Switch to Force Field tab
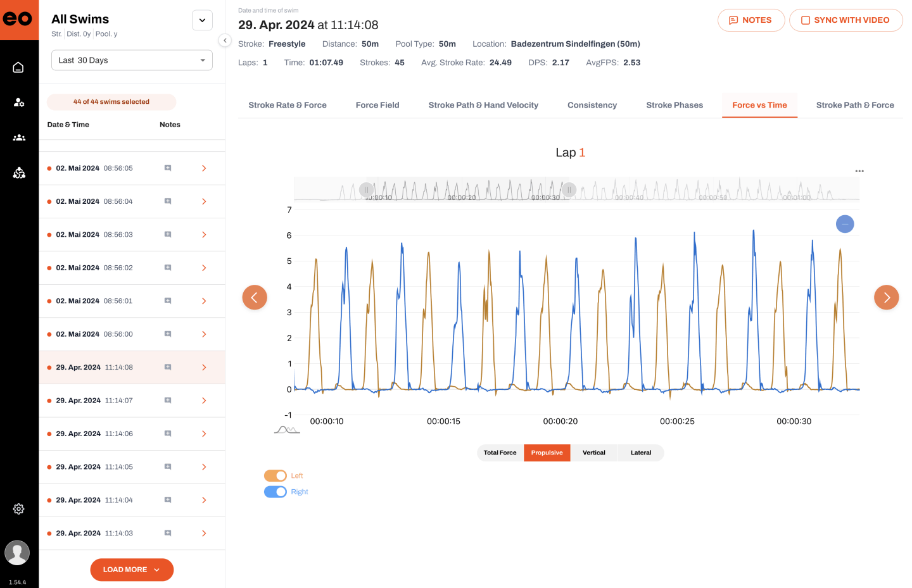The image size is (912, 588). [377, 105]
